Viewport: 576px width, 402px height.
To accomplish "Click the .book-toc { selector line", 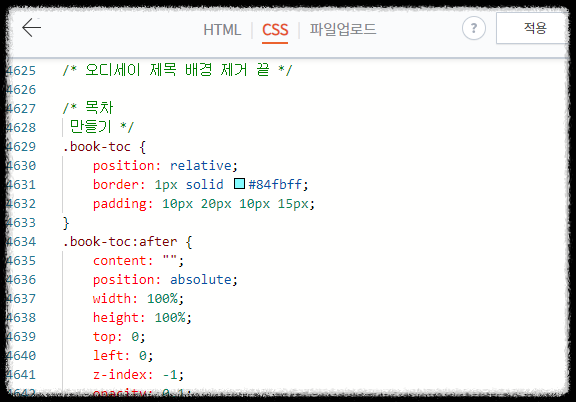I will point(104,147).
